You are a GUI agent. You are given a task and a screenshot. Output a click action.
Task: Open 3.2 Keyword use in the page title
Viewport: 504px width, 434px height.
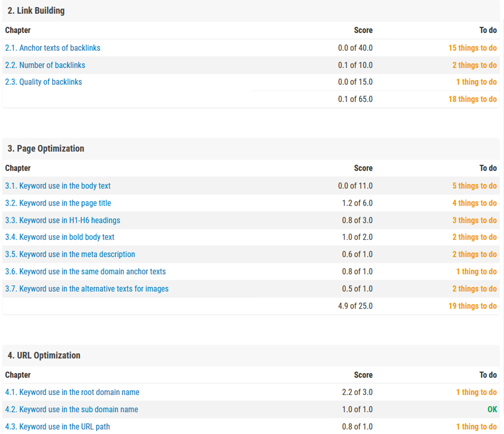click(x=58, y=203)
